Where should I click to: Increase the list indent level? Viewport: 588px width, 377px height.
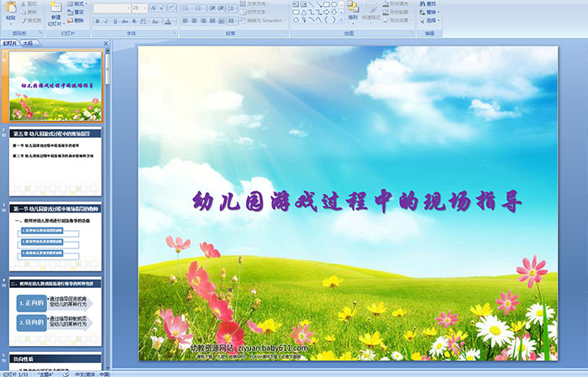point(221,8)
